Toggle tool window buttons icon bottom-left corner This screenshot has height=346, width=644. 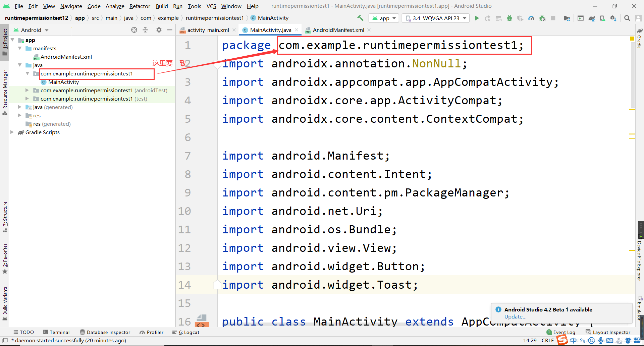(5, 340)
